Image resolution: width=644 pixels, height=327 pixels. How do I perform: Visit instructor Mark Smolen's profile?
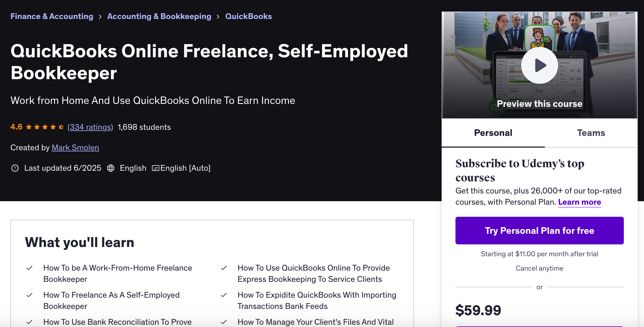coord(75,147)
